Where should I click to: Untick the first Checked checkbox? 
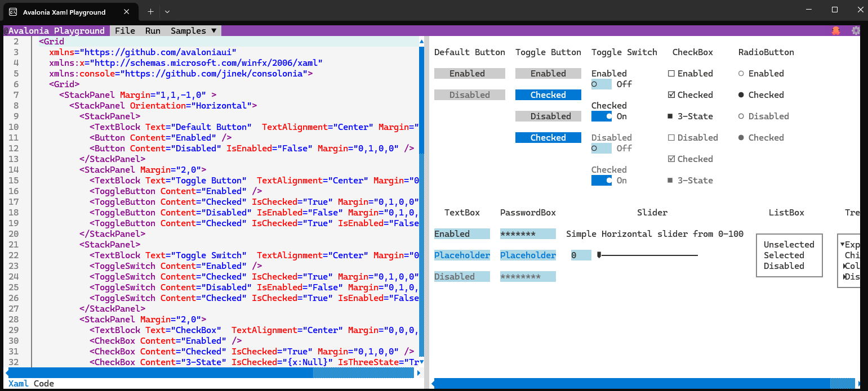[690, 95]
